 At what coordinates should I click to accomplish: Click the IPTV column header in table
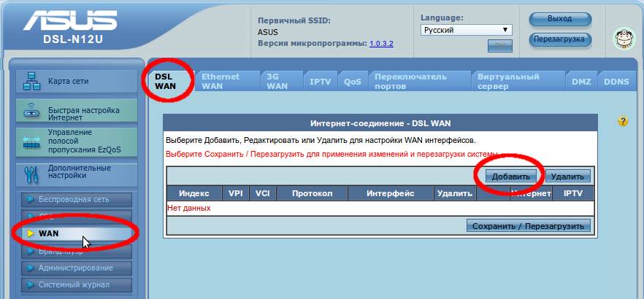573,193
